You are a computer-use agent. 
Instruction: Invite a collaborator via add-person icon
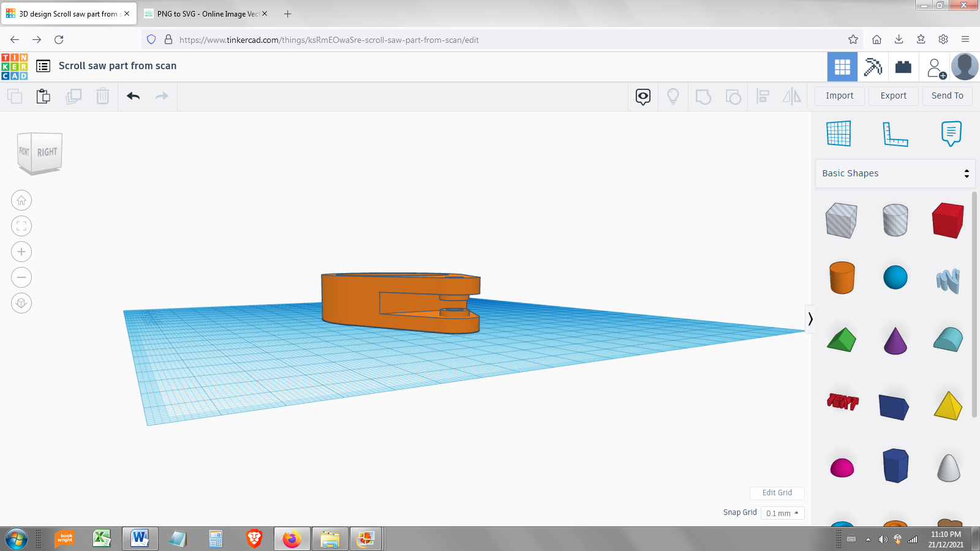click(x=936, y=68)
